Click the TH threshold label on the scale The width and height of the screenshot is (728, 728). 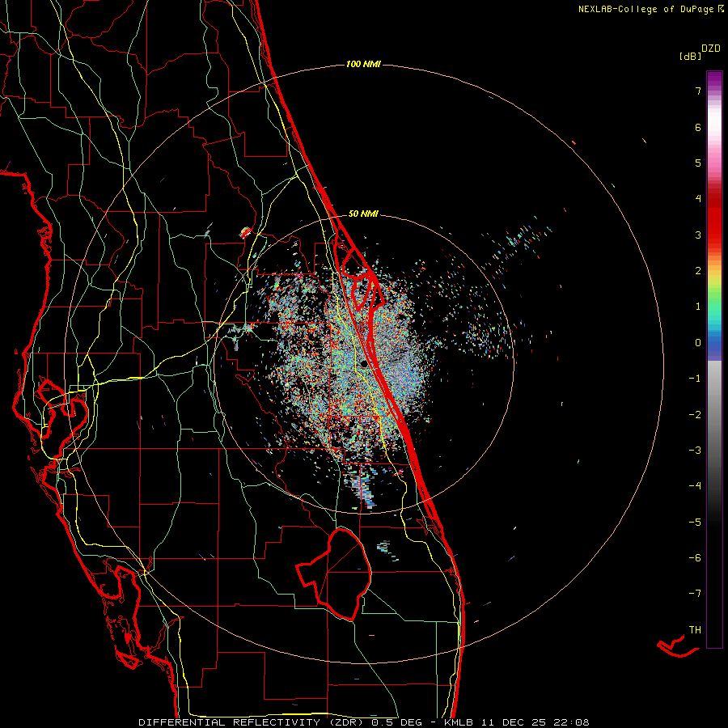(695, 630)
